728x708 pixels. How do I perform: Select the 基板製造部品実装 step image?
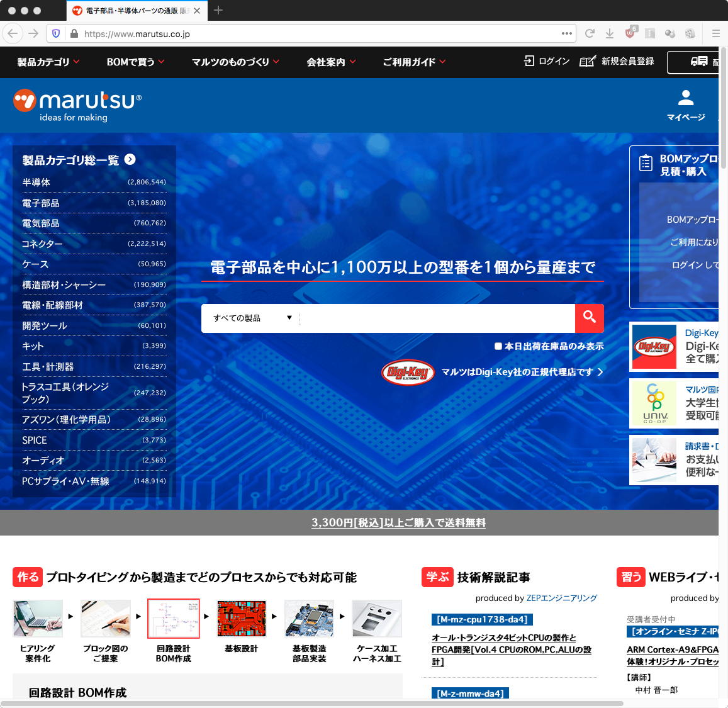309,619
